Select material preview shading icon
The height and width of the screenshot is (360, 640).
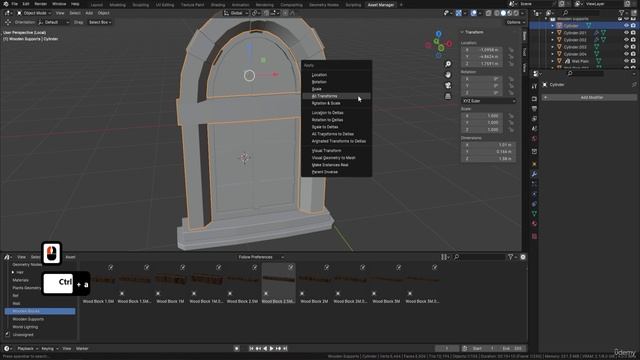coord(510,13)
